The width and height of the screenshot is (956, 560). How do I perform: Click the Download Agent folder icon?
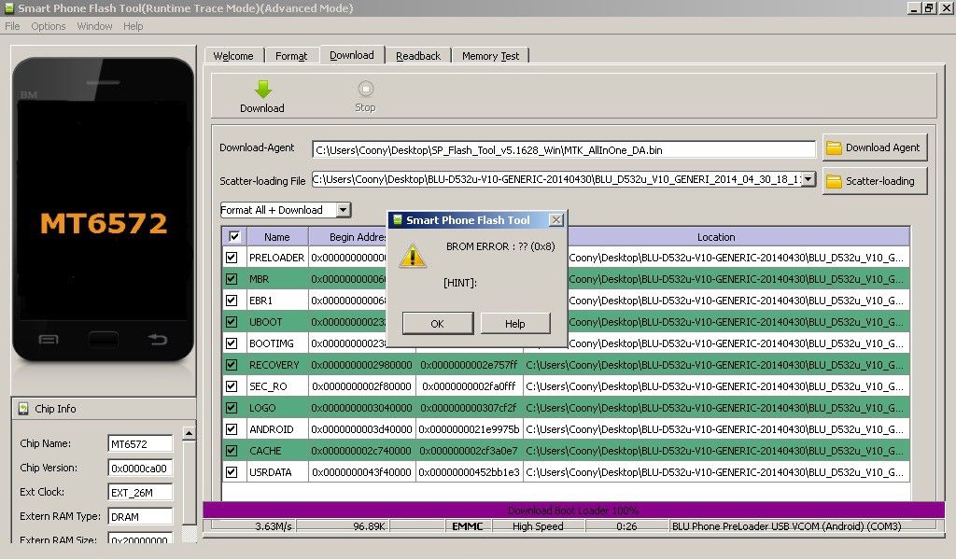(834, 147)
